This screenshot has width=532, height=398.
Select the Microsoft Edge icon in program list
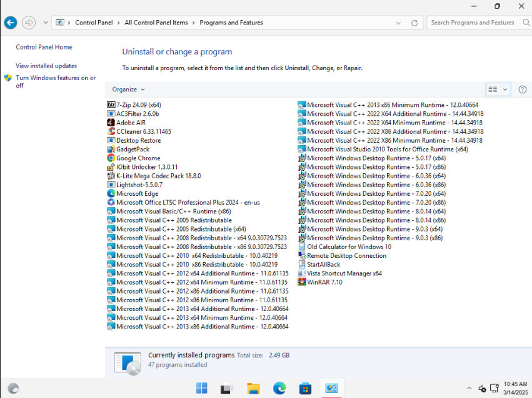(111, 193)
